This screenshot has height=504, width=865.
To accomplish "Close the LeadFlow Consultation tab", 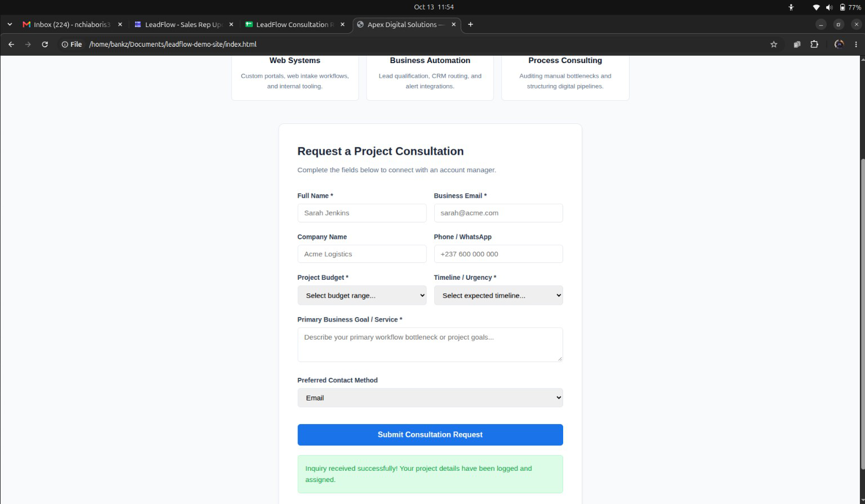I will coord(342,24).
